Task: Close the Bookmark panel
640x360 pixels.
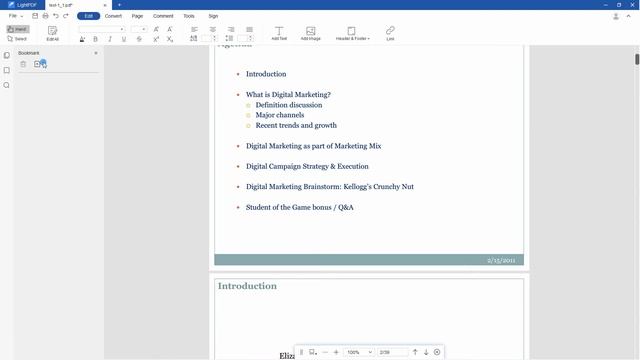Action: click(96, 53)
